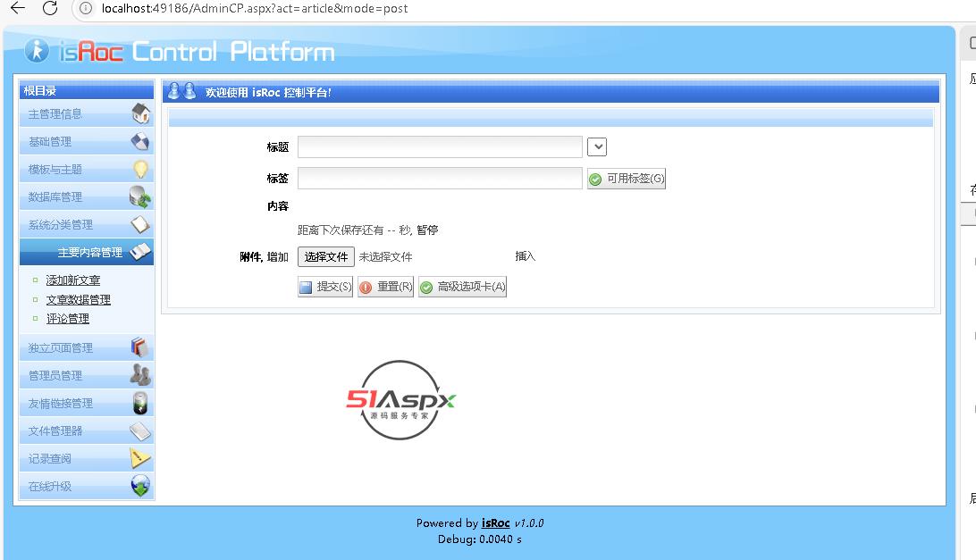The height and width of the screenshot is (560, 976).
Task: Click the two-users icon in welcome bar
Action: 181,91
